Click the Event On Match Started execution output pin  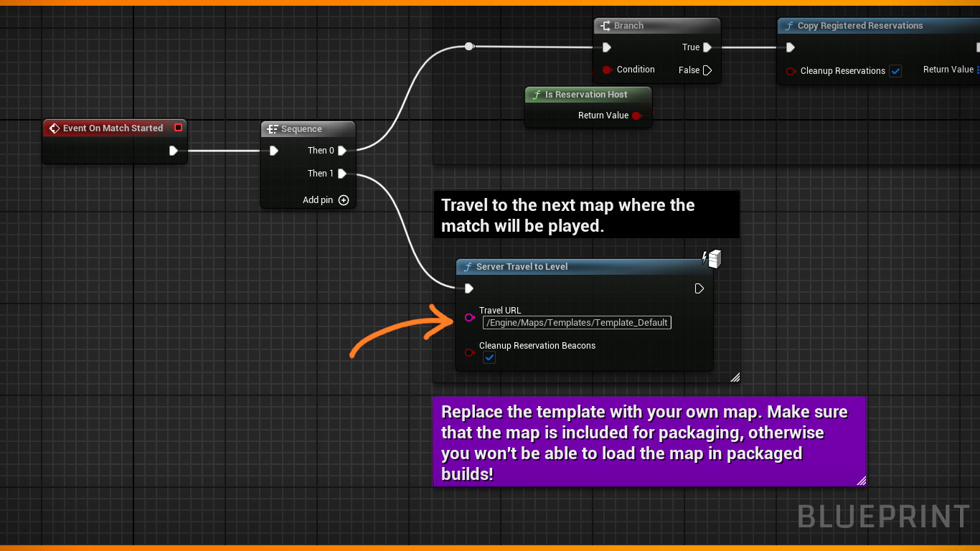coord(174,151)
